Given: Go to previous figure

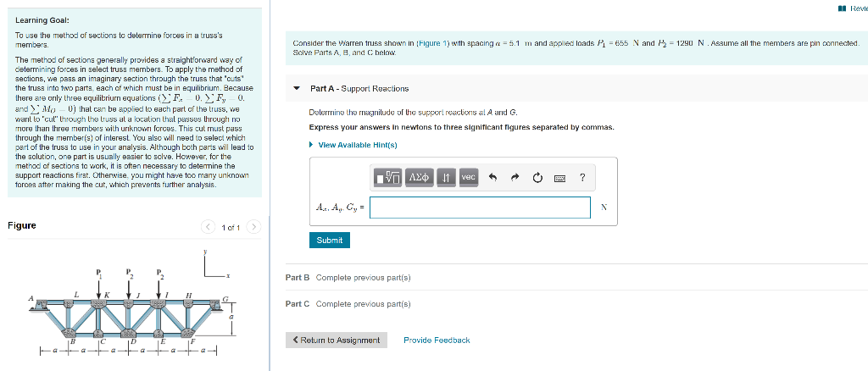Looking at the screenshot, I should 208,227.
